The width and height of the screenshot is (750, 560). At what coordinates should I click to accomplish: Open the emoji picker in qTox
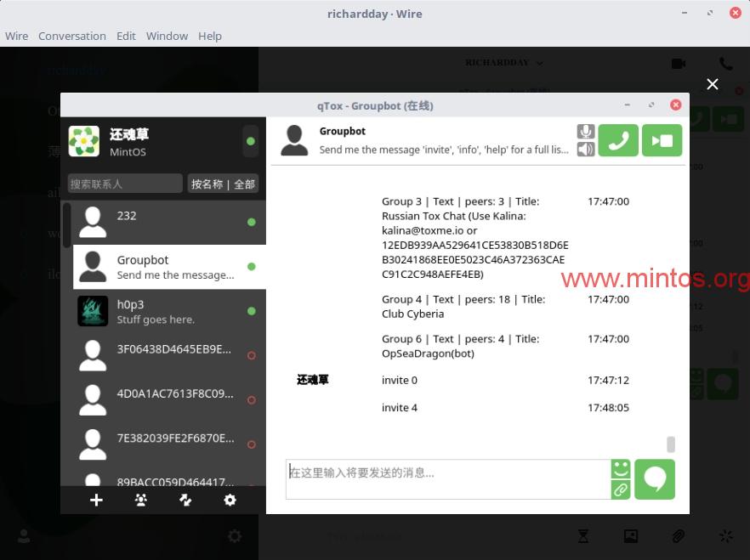[x=621, y=469]
